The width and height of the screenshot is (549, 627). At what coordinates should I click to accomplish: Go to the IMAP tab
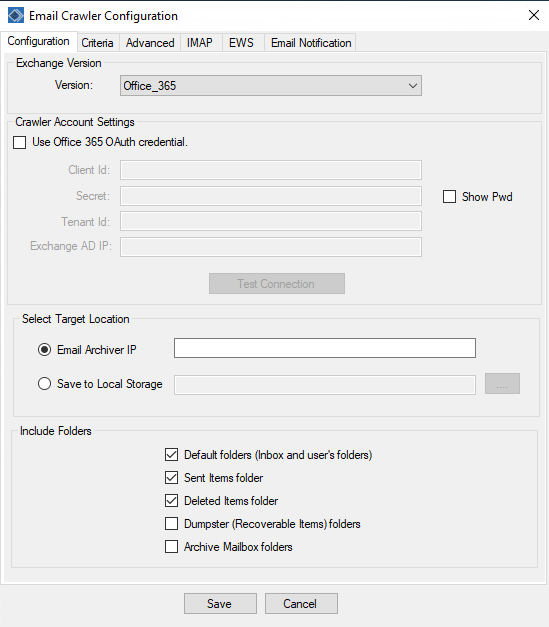(x=200, y=43)
